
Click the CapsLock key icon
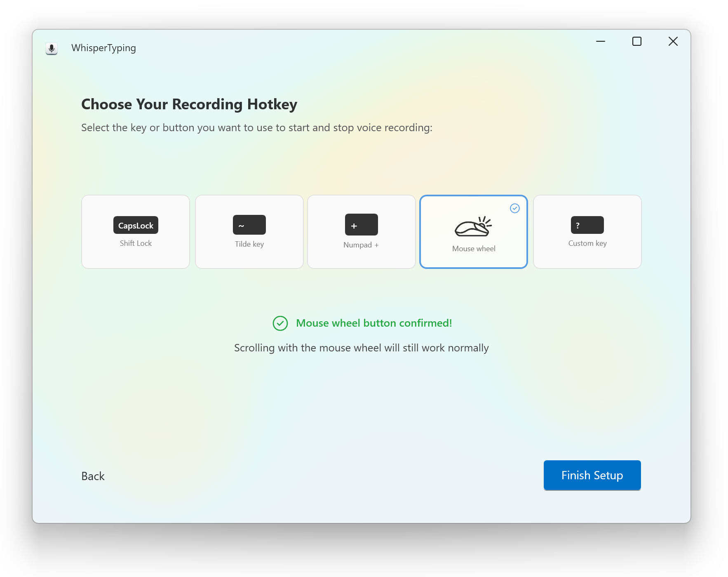135,225
